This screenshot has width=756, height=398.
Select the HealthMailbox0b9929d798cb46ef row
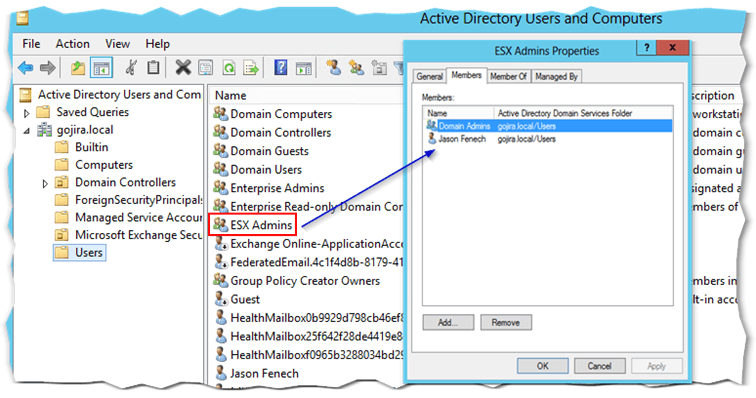tap(316, 317)
